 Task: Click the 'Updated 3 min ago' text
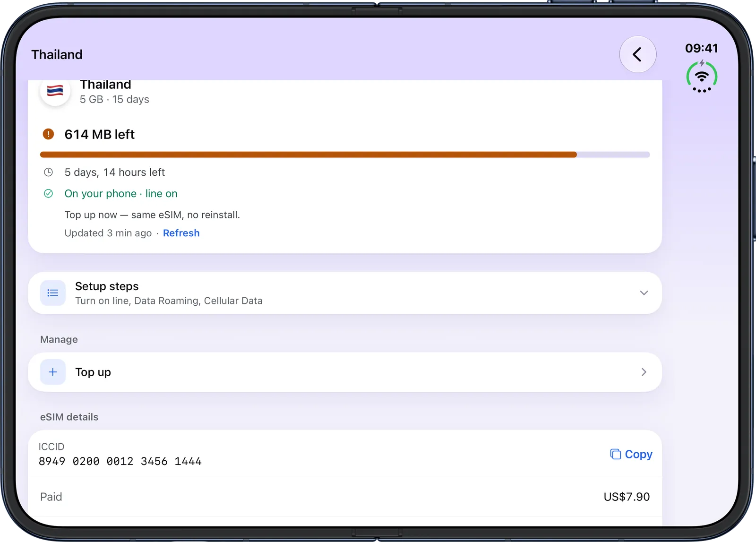coord(108,233)
